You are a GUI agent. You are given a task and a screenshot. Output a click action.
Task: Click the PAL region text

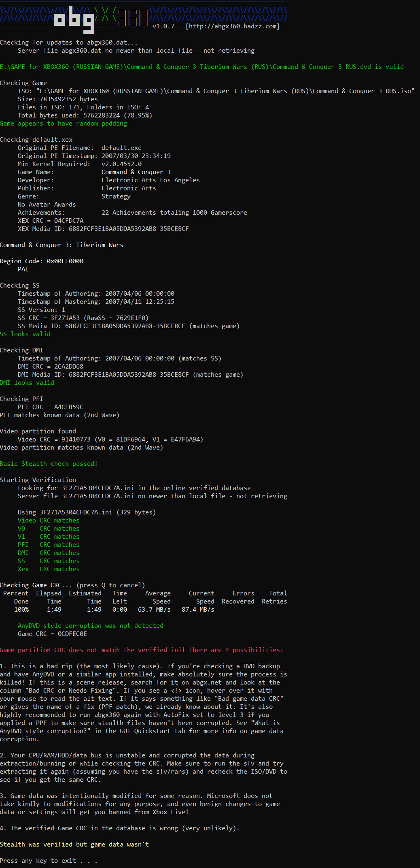tap(23, 269)
